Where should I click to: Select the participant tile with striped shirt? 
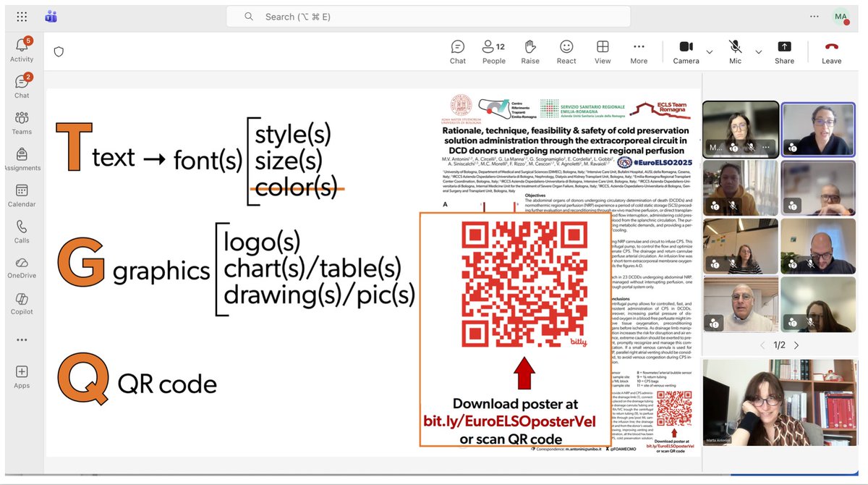pos(741,248)
